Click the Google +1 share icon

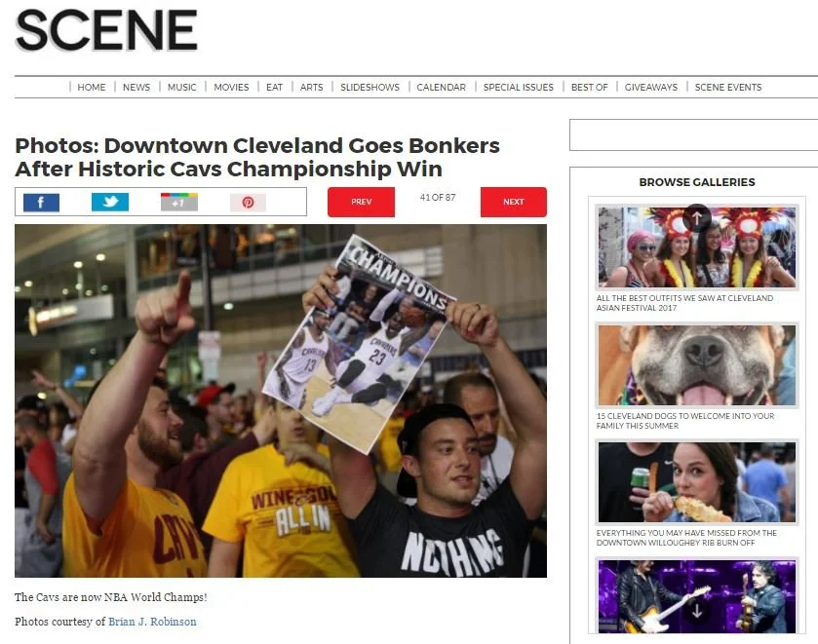pyautogui.click(x=179, y=203)
